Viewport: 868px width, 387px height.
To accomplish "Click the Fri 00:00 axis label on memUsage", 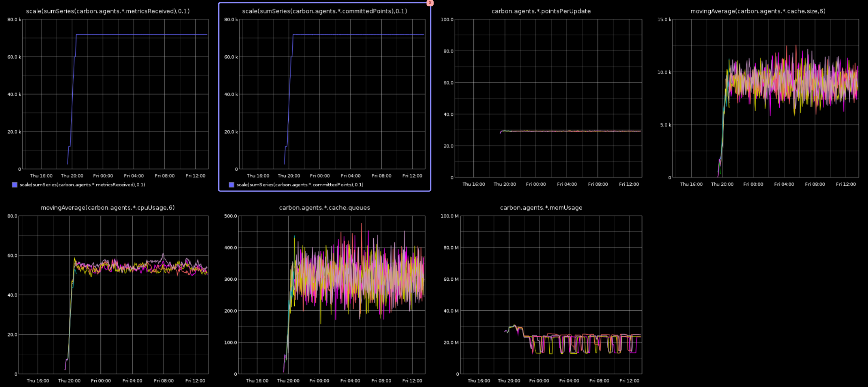I will 539,381.
